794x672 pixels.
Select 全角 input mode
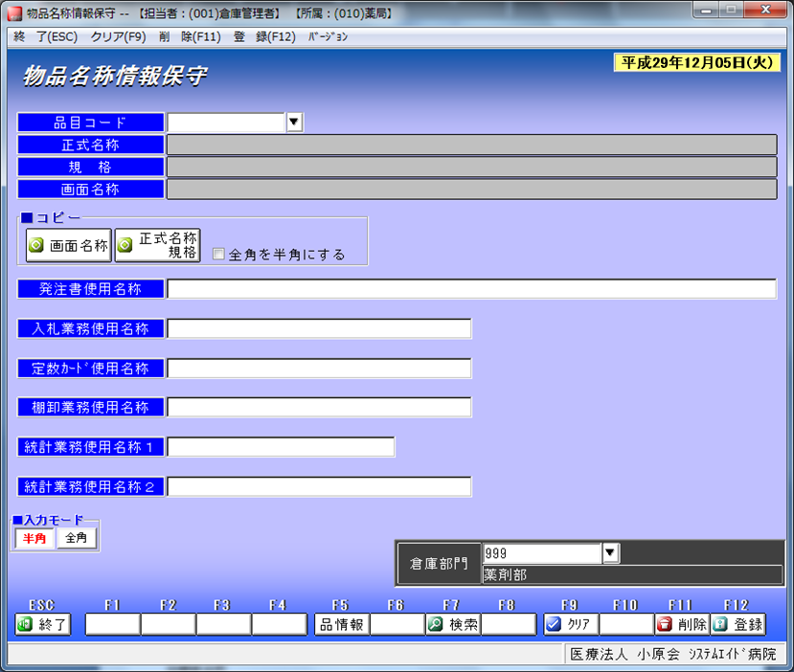pyautogui.click(x=76, y=538)
